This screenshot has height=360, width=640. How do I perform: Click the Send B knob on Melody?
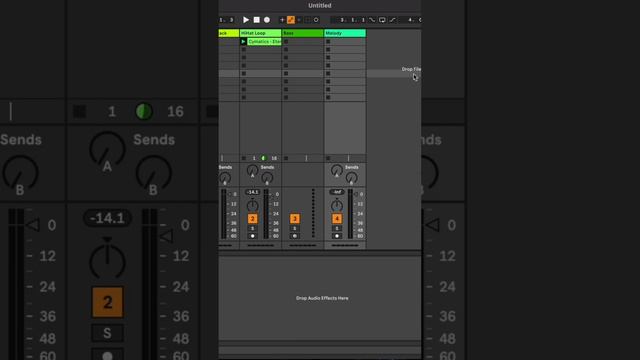351,178
